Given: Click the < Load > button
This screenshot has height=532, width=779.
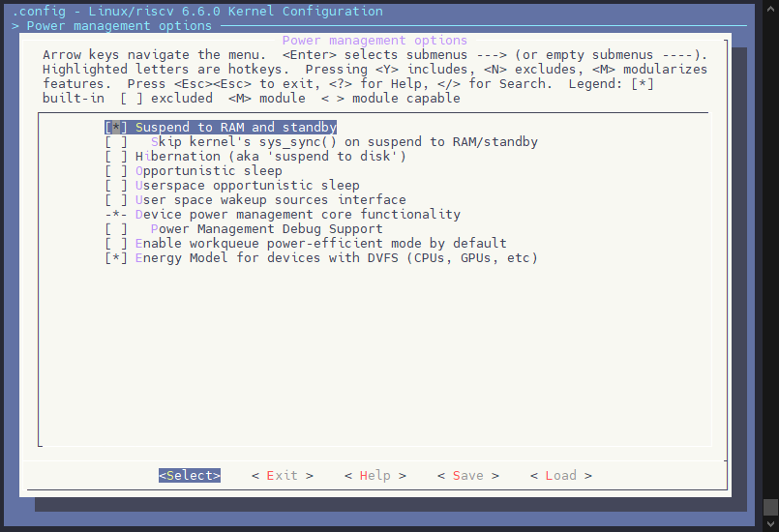Looking at the screenshot, I should pyautogui.click(x=561, y=476).
